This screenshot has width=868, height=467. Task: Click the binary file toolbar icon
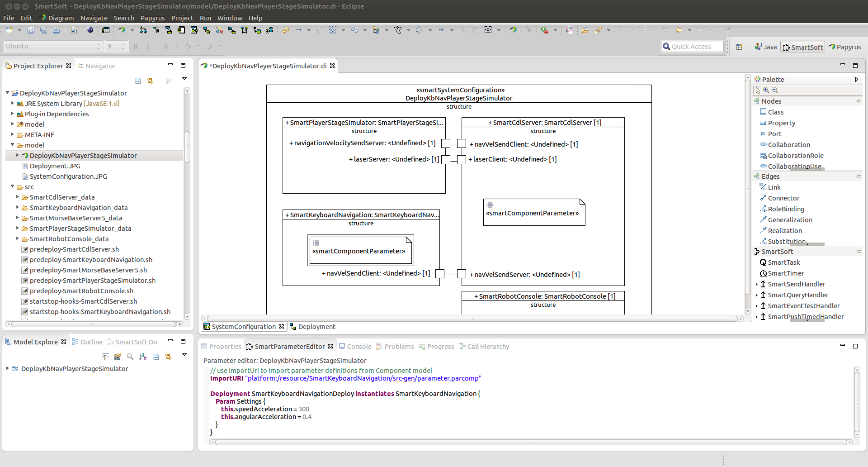(x=74, y=30)
